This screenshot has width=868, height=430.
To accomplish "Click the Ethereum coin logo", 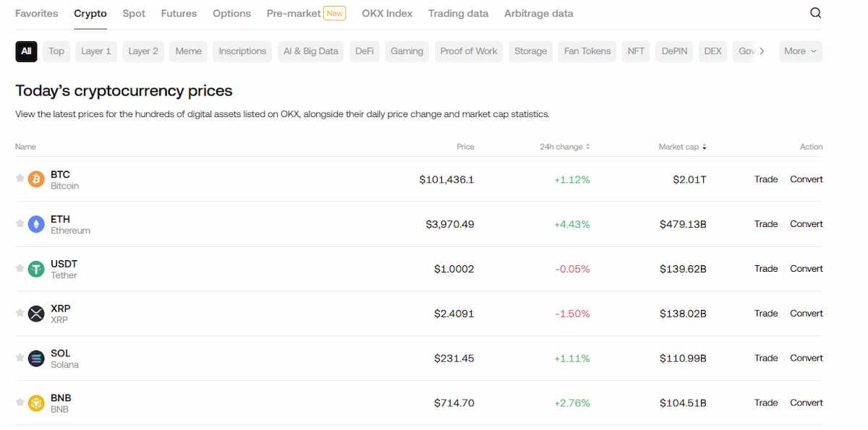I will 36,224.
